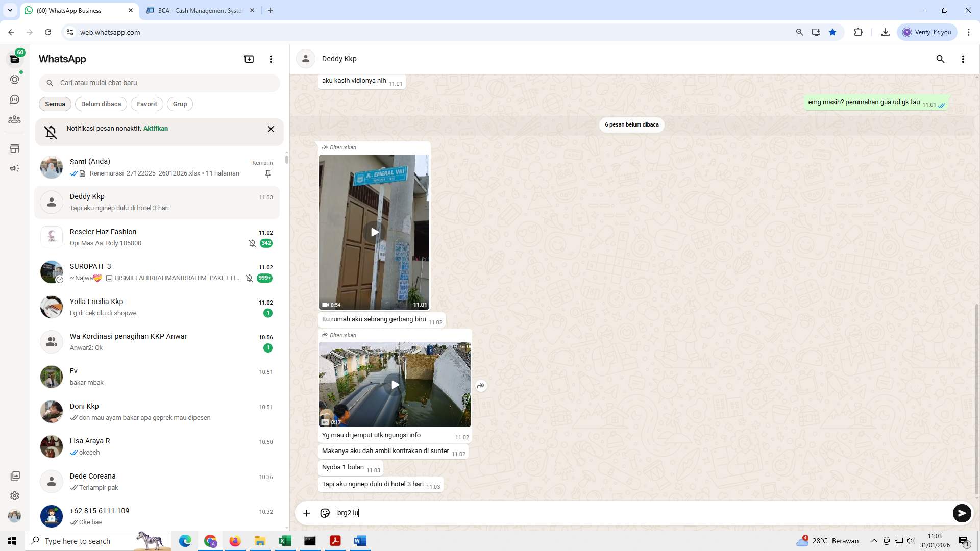
Task: Open WhatsApp sidebar options menu
Action: (271, 59)
